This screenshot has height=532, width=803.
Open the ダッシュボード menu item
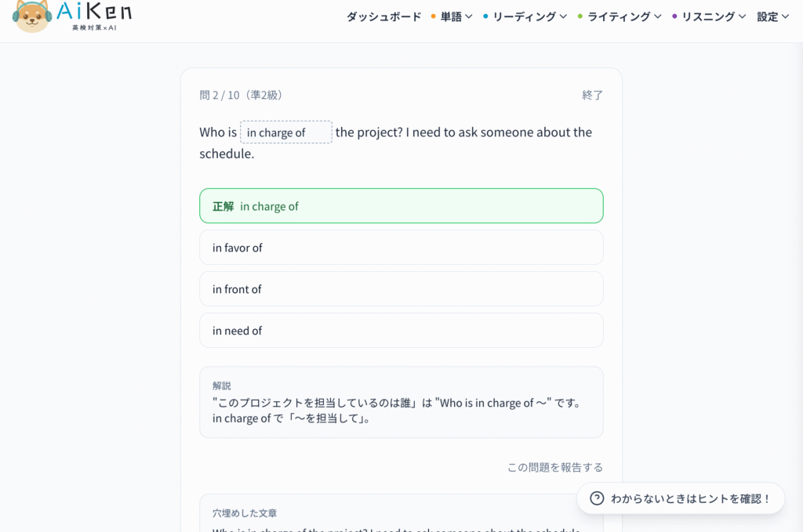[383, 16]
